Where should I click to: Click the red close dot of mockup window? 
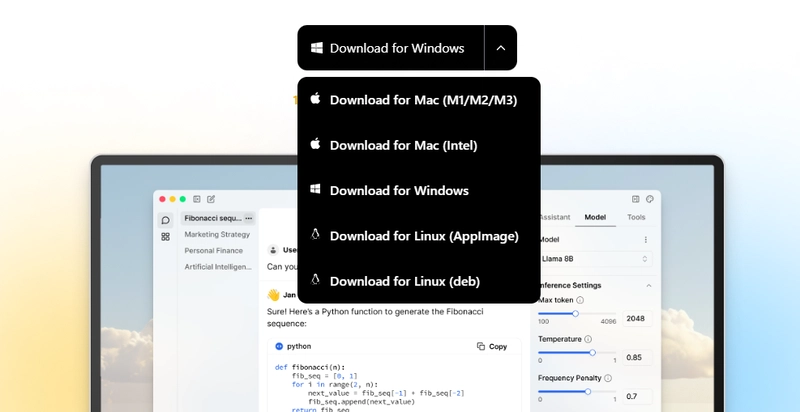point(162,199)
